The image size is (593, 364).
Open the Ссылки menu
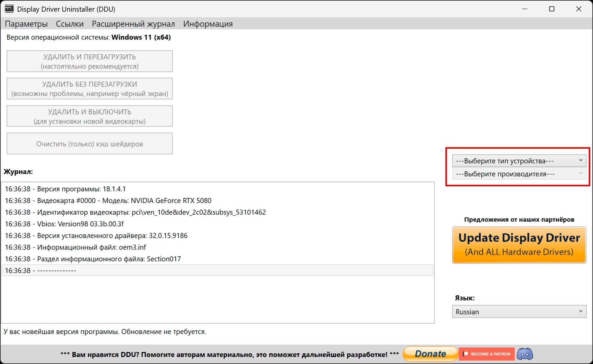coord(69,24)
